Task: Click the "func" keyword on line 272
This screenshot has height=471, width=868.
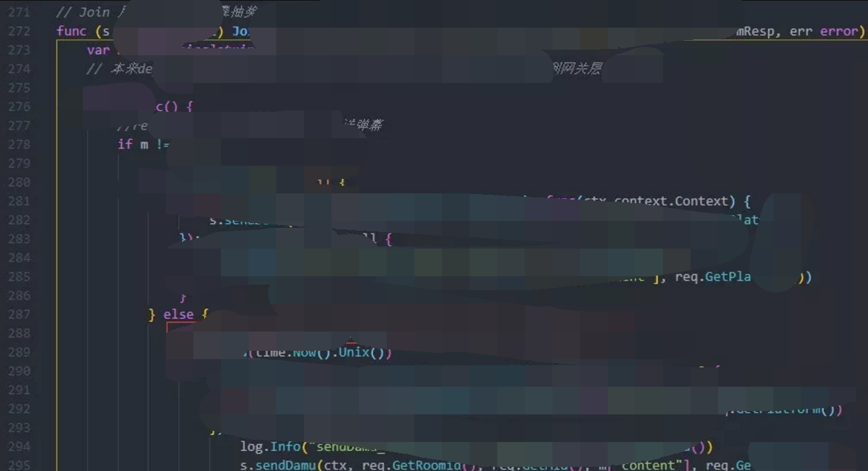Action: coord(72,31)
